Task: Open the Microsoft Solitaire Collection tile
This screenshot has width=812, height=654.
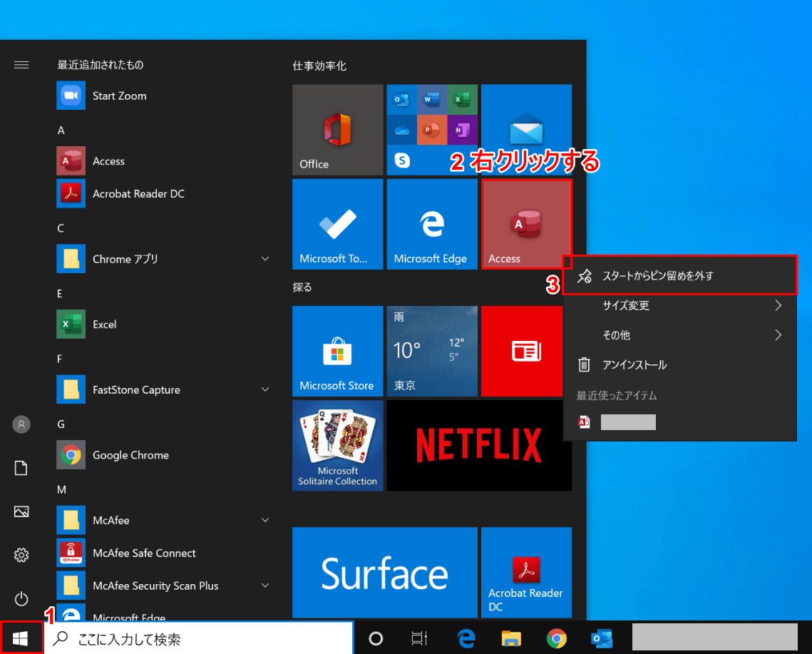Action: click(x=338, y=445)
